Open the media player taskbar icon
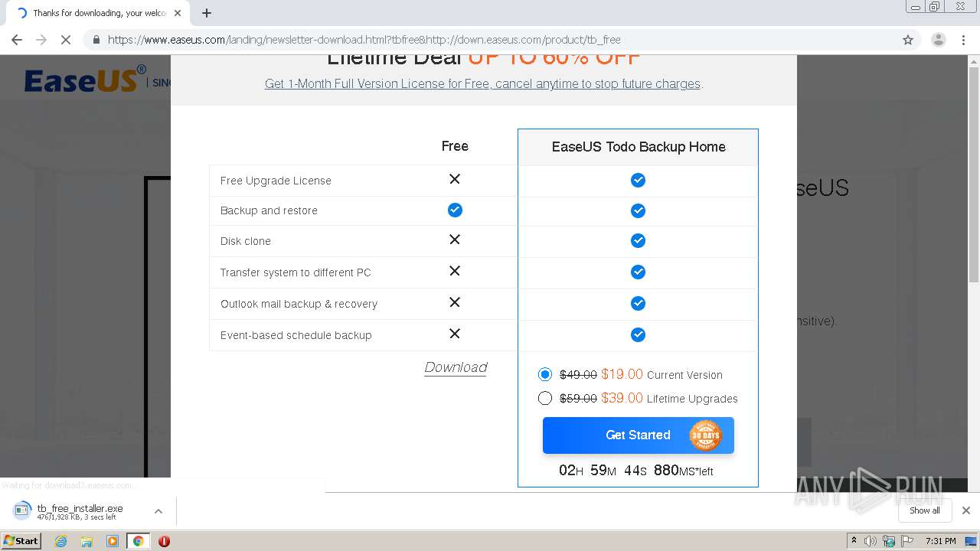The width and height of the screenshot is (980, 551). pos(113,541)
